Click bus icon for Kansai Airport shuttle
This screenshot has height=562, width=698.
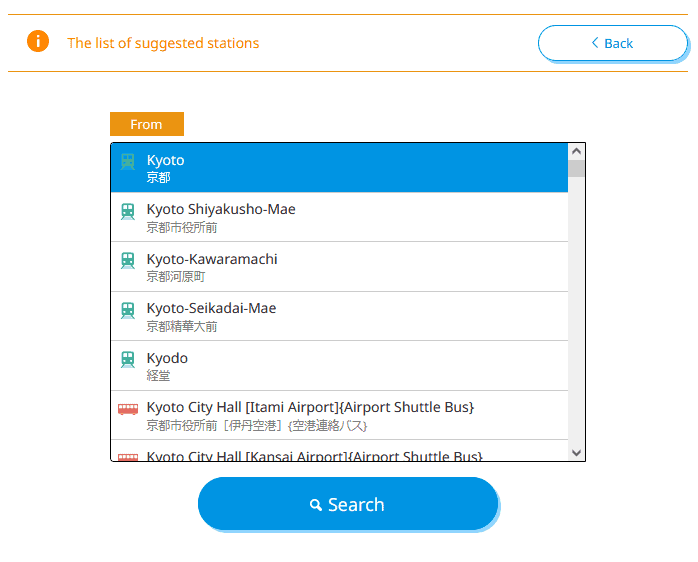tap(128, 456)
